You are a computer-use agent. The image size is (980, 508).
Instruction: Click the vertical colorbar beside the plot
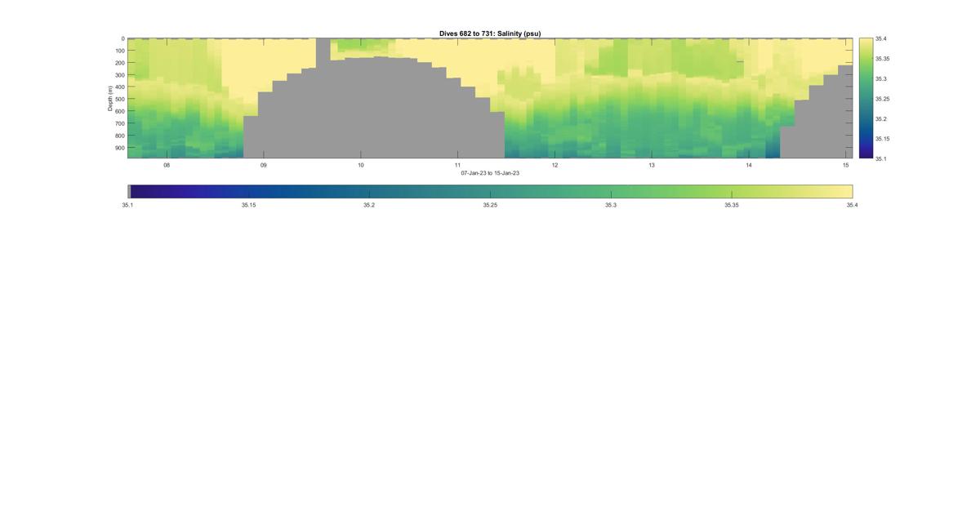tap(866, 98)
